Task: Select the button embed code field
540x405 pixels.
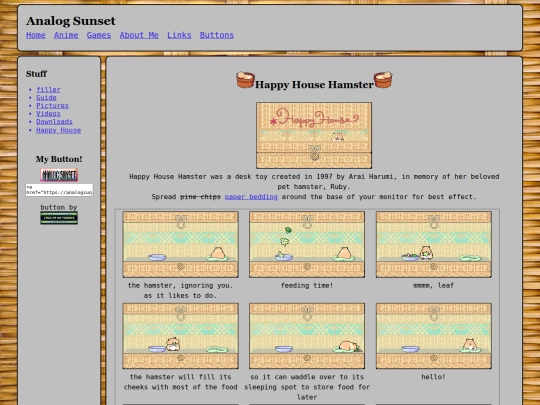Action: (x=59, y=190)
